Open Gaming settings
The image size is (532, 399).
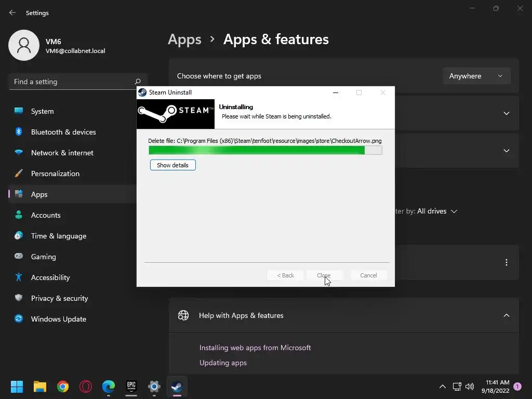tap(73, 257)
